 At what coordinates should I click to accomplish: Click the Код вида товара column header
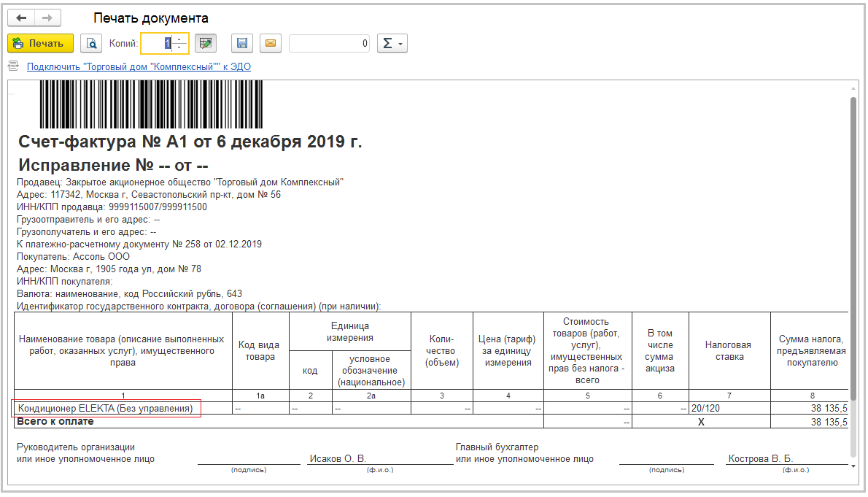click(260, 351)
